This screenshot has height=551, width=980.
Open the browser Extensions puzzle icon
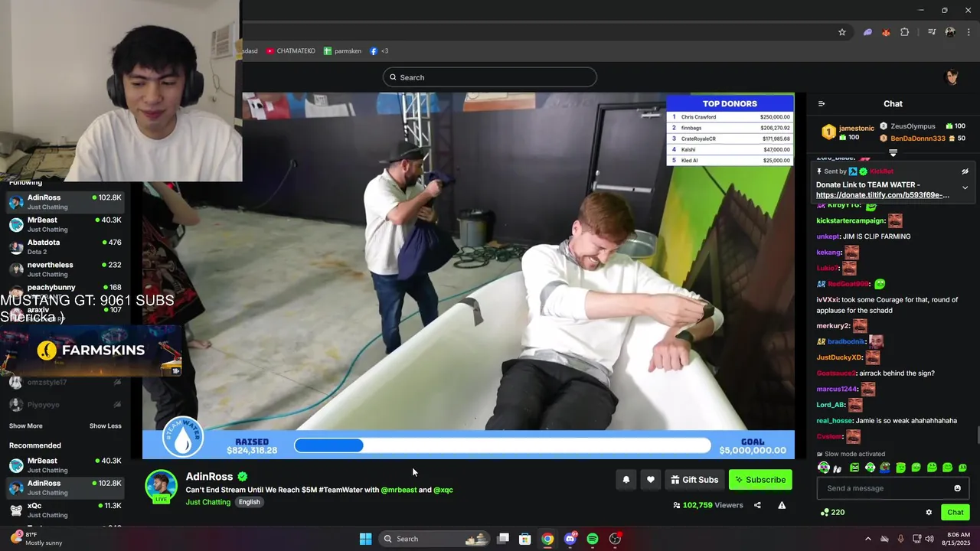(x=905, y=32)
